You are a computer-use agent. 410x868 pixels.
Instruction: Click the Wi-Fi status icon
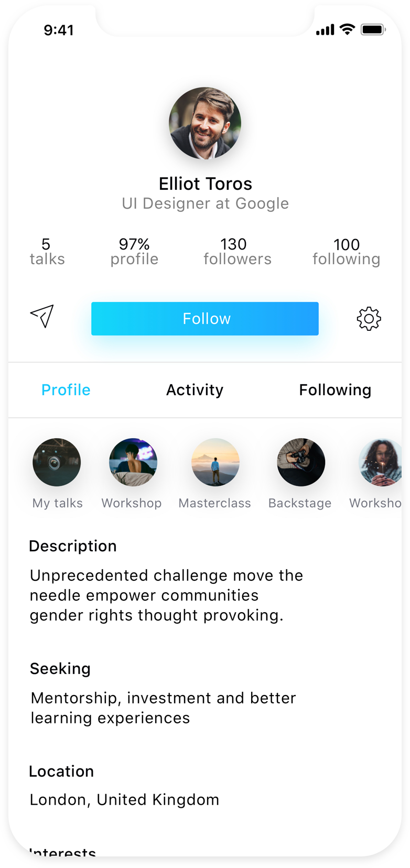(x=347, y=29)
